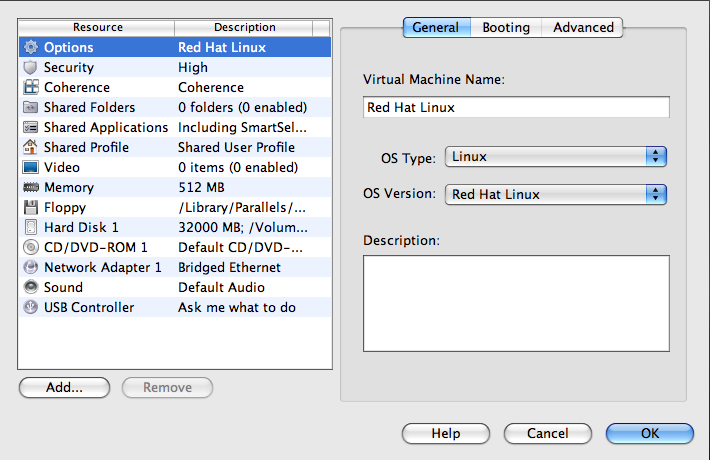Select the Options gear icon
This screenshot has height=460, width=710.
click(31, 47)
